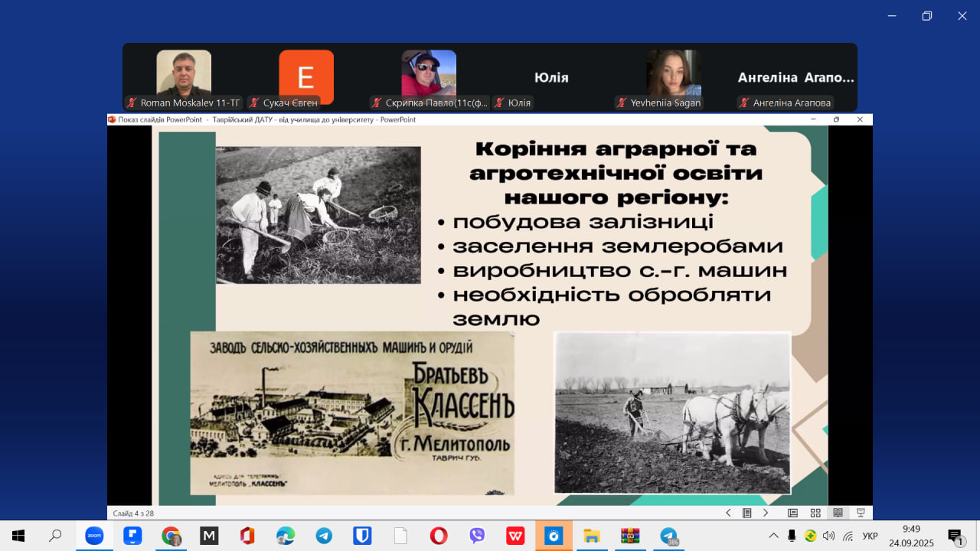Select Ангеліна Агапова participant tile
Screen dimensions: 980x551
tap(796, 77)
